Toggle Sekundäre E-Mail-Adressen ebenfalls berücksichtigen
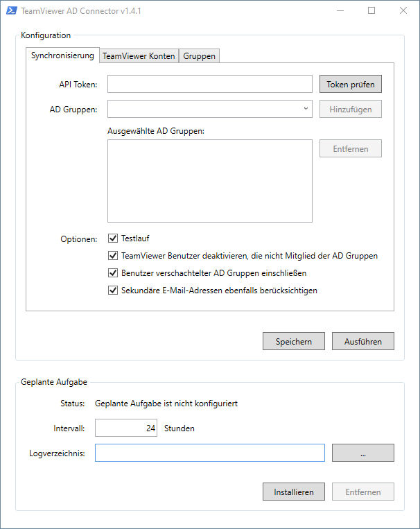This screenshot has height=529, width=420. (113, 290)
